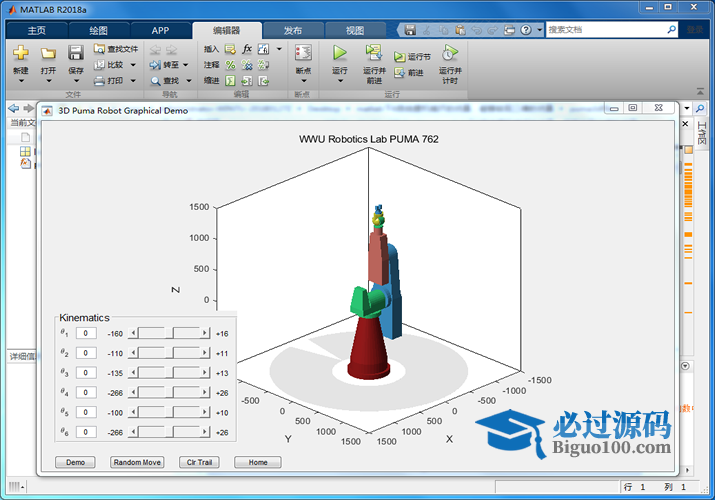
Task: Click the 运行并前进 (Run and Advance) icon
Action: point(374,53)
